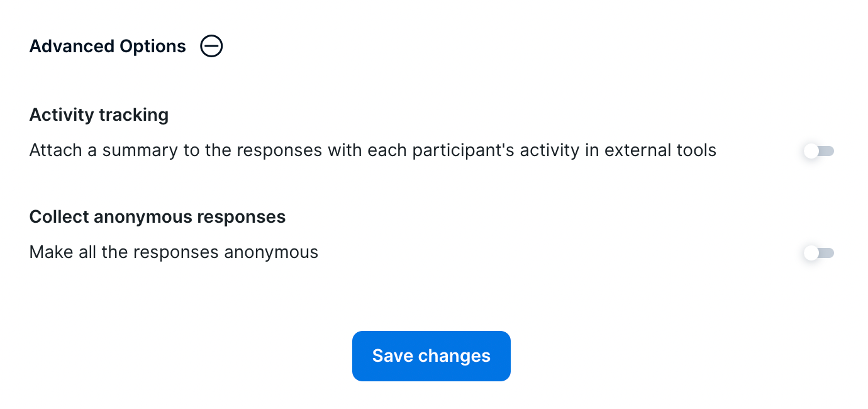Screen dimensions: 868x409
Task: Save the advanced options settings
Action: pos(431,356)
